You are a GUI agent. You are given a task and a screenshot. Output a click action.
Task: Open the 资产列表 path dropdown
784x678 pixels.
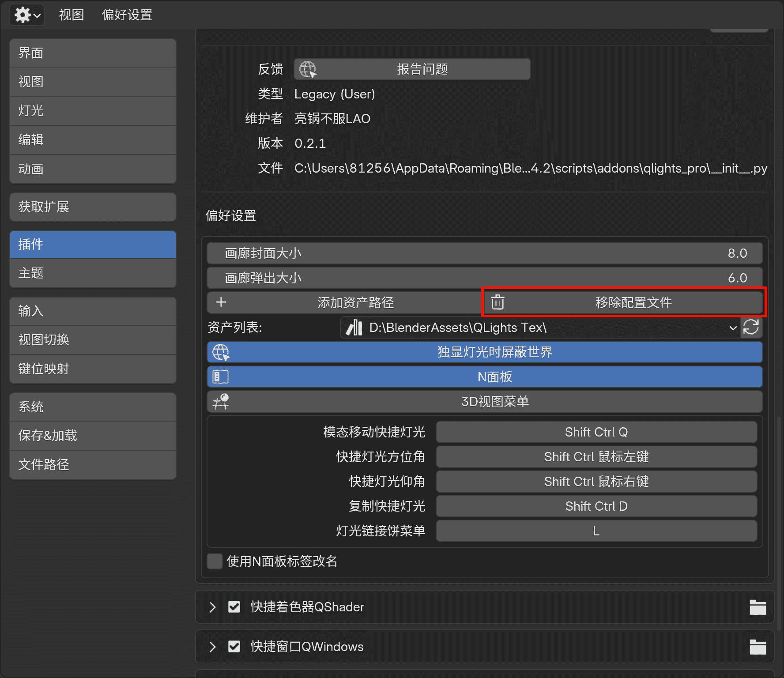(540, 328)
